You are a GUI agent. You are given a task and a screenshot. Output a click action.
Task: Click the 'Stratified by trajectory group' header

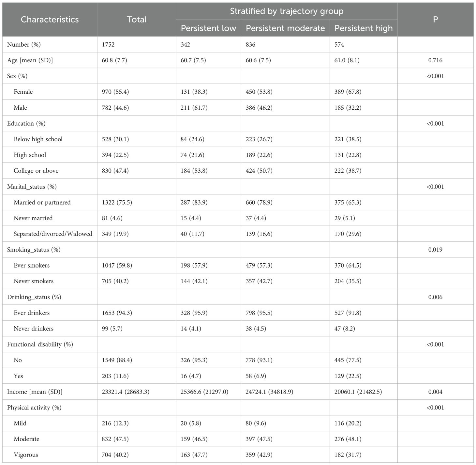click(286, 11)
